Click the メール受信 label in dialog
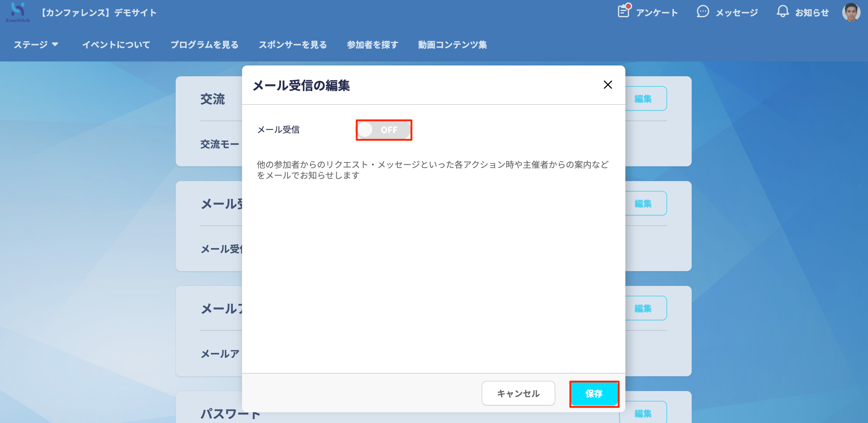 pos(278,129)
